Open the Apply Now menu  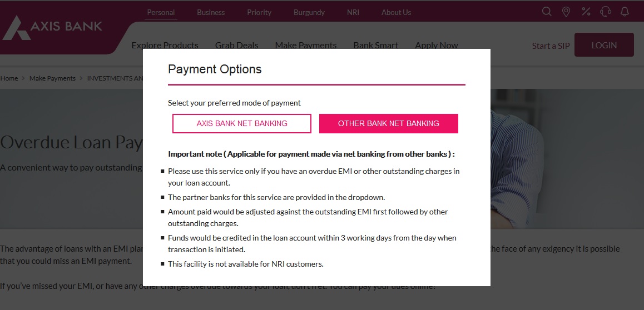[x=437, y=45]
